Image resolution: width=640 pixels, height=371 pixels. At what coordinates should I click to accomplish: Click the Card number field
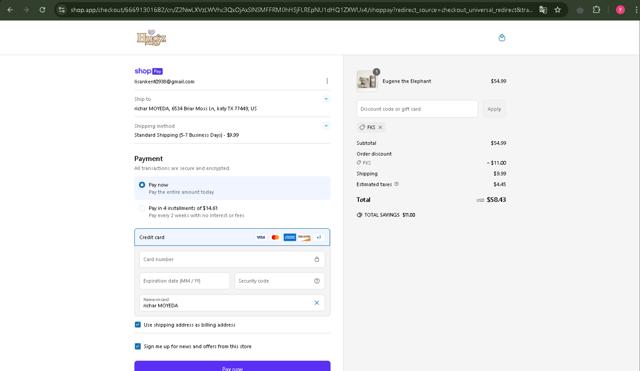click(x=232, y=259)
